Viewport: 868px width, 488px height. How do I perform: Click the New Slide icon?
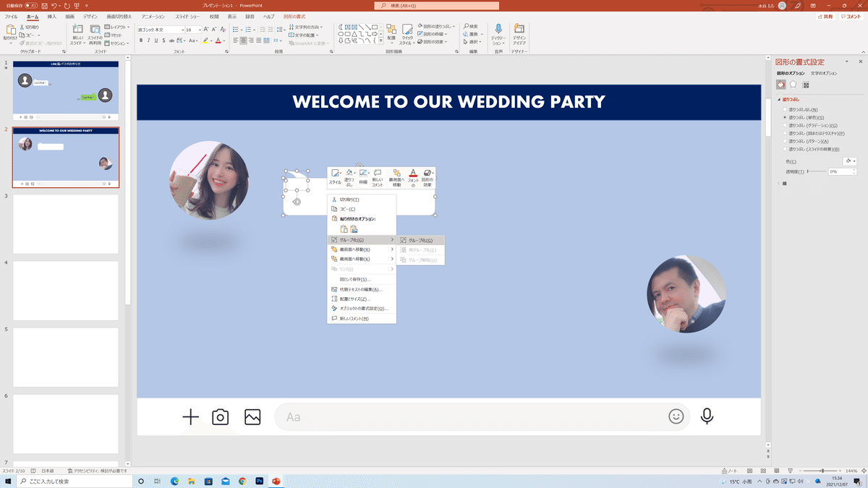click(x=77, y=30)
